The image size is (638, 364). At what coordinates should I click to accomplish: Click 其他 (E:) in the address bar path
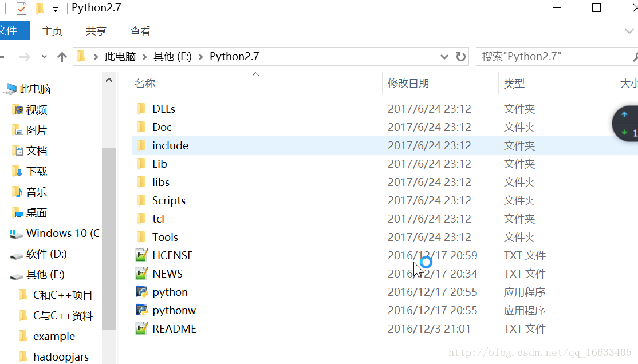click(x=172, y=57)
